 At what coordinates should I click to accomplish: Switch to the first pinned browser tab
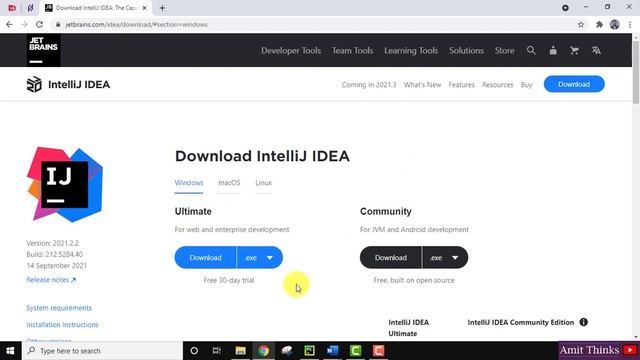click(x=12, y=8)
